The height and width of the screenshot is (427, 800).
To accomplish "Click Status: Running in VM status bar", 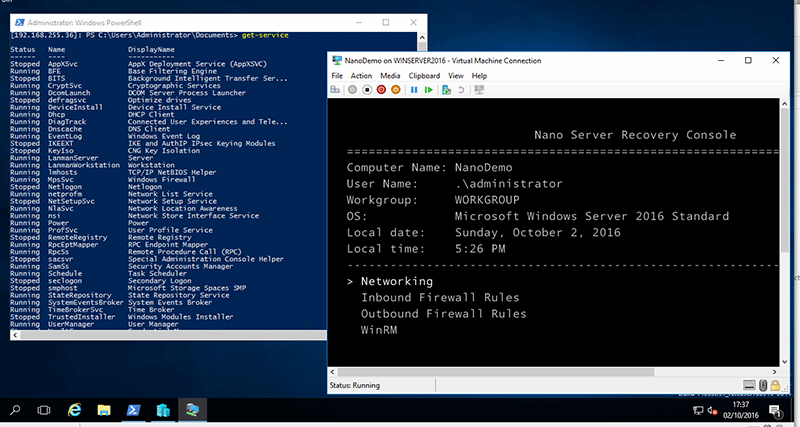I will [355, 385].
